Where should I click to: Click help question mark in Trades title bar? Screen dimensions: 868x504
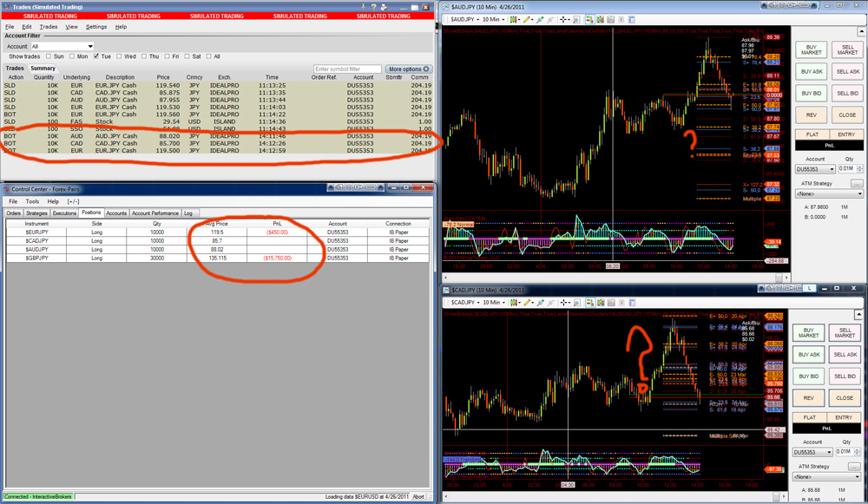(373, 7)
